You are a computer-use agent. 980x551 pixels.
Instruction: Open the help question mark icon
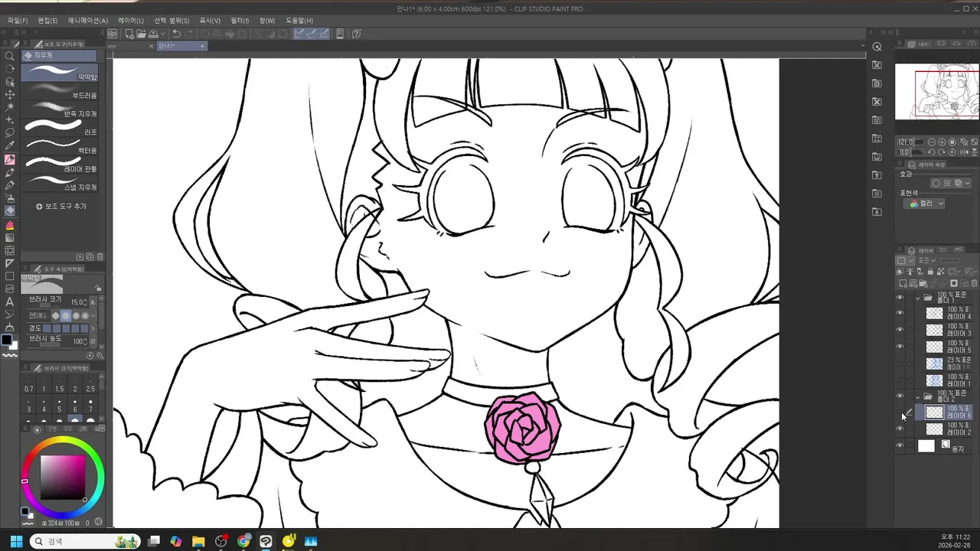[356, 34]
